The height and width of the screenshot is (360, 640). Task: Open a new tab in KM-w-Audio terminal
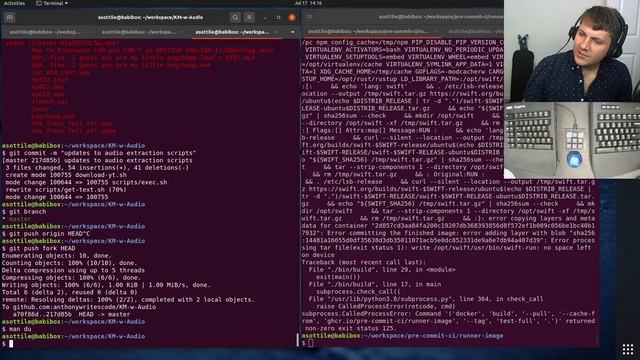pos(10,18)
